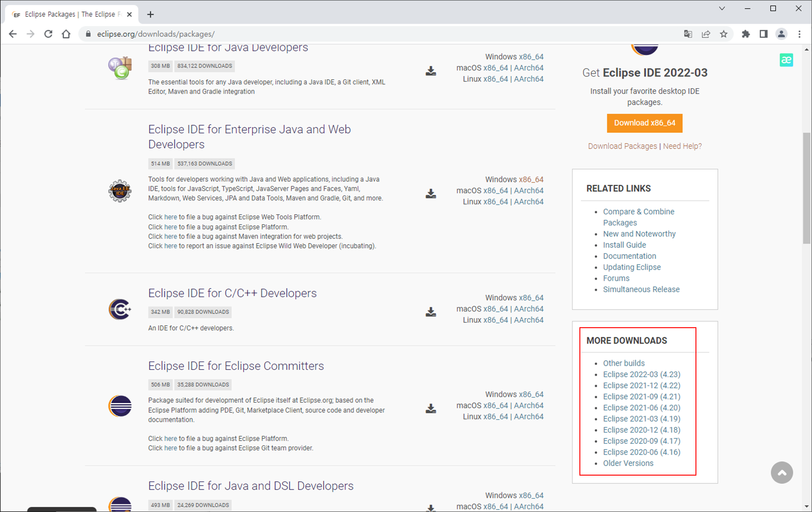Select Linux x86_64 for Eclipse Committers
This screenshot has width=812, height=512.
click(x=496, y=416)
